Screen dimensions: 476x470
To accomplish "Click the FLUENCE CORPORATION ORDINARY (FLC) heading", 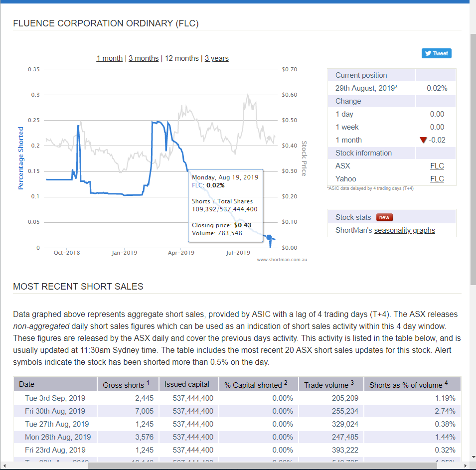I will [106, 23].
